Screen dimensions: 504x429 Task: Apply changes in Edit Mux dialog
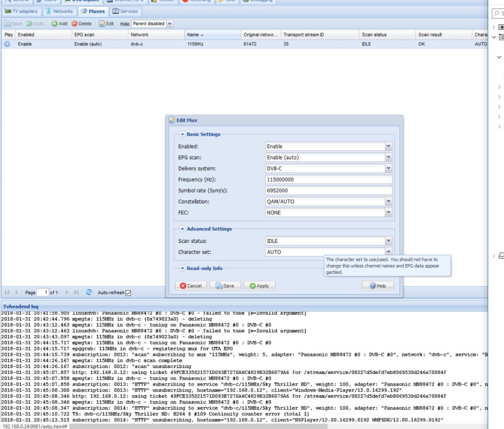coord(259,286)
